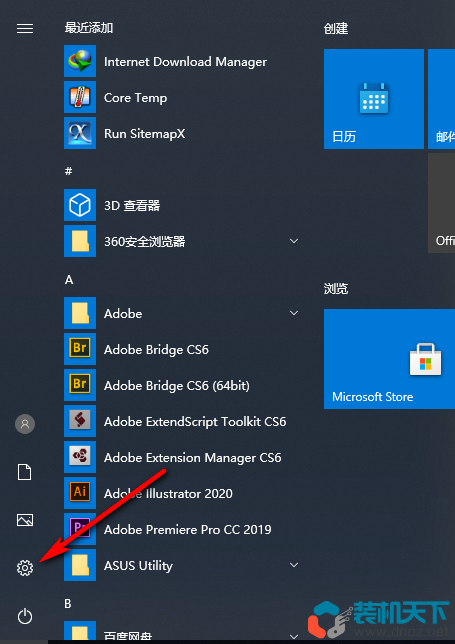455x644 pixels.
Task: Open Adobe Bridge CS6 text entry
Action: coord(156,350)
